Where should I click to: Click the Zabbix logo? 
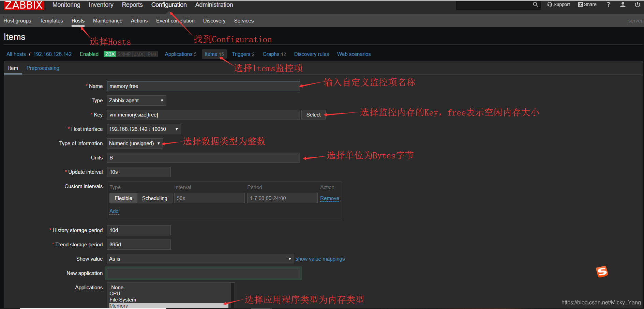click(x=24, y=5)
